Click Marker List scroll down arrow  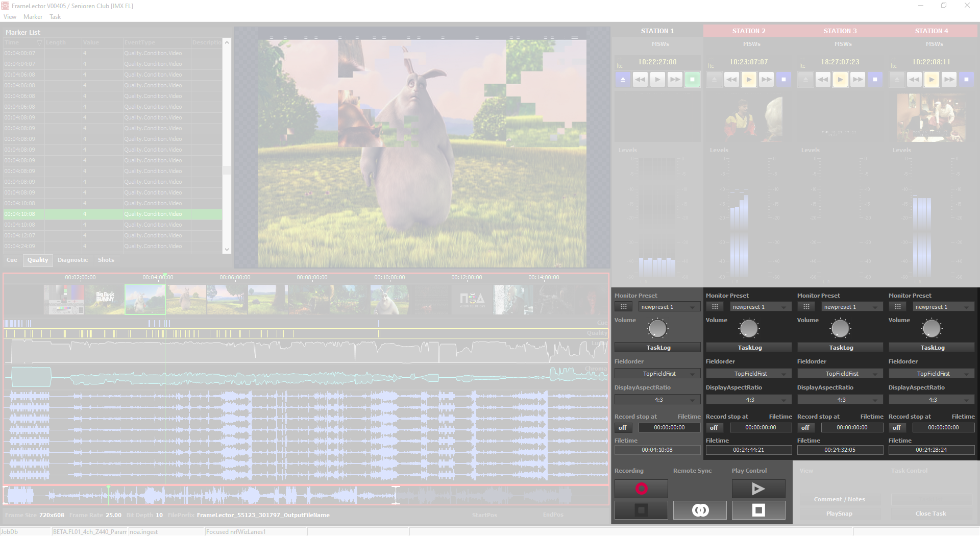[227, 250]
